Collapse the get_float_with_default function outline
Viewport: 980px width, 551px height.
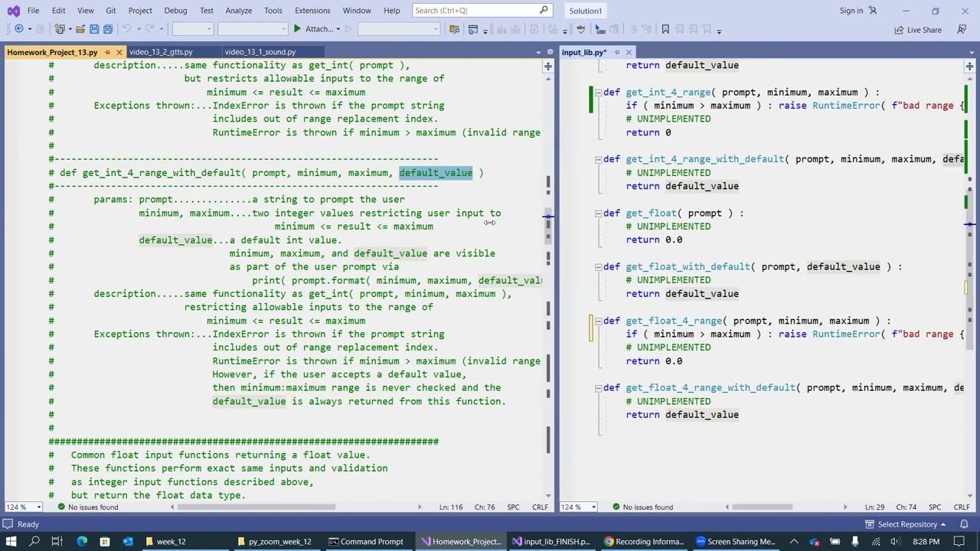coord(598,267)
